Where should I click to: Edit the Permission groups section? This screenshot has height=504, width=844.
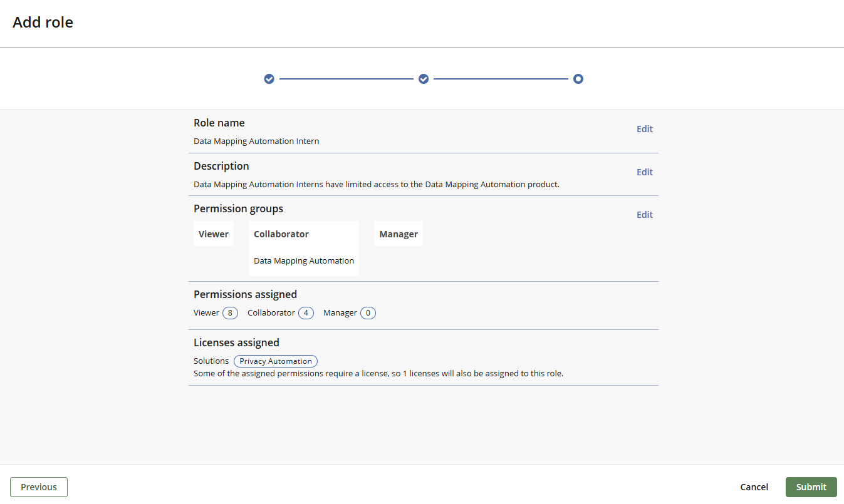tap(644, 215)
